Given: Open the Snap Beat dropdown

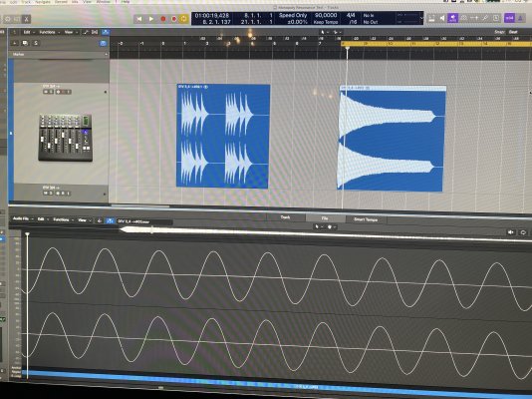Looking at the screenshot, I should click(x=513, y=32).
